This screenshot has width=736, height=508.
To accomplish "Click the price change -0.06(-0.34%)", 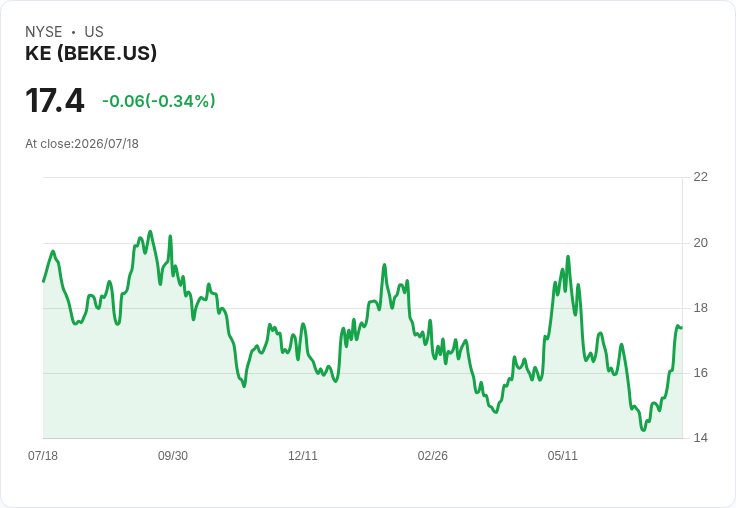I will (159, 101).
